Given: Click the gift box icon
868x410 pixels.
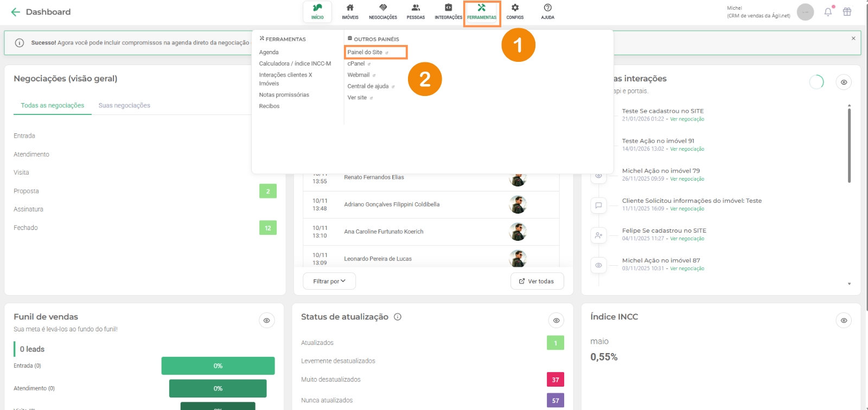Looking at the screenshot, I should [847, 12].
